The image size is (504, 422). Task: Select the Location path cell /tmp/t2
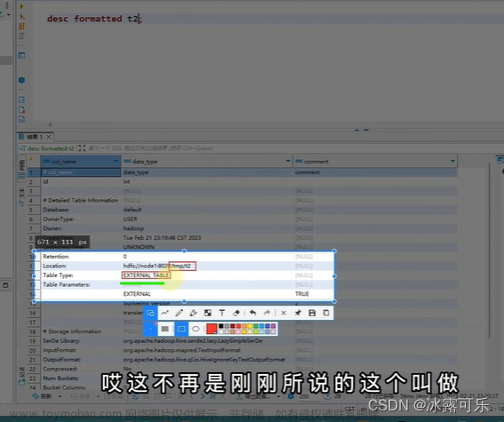click(x=207, y=266)
